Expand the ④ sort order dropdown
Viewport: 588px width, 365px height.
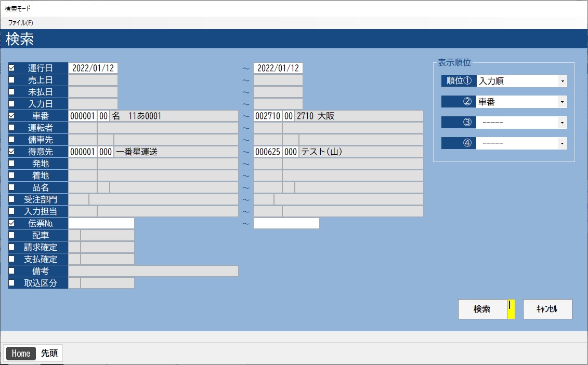tap(562, 143)
